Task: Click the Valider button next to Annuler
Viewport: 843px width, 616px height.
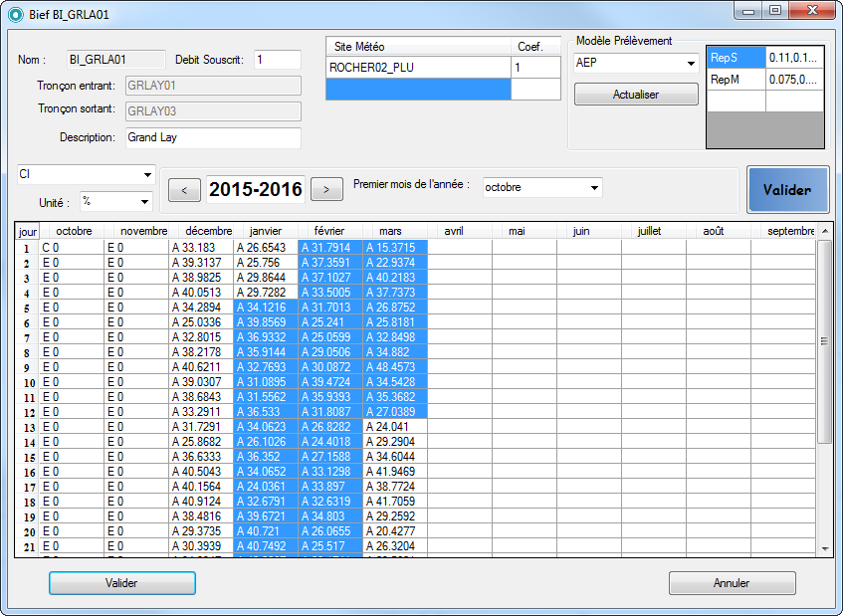Action: 122,583
